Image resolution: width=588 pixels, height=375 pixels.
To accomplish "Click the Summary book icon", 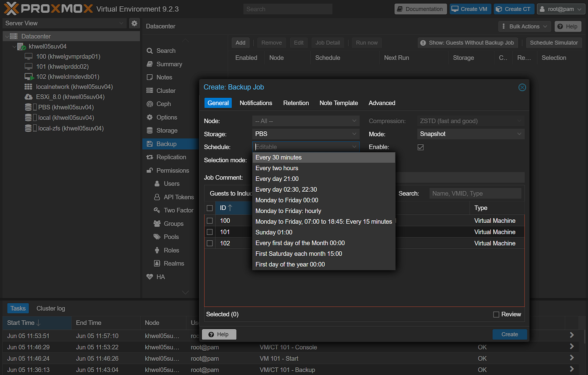I will [150, 64].
